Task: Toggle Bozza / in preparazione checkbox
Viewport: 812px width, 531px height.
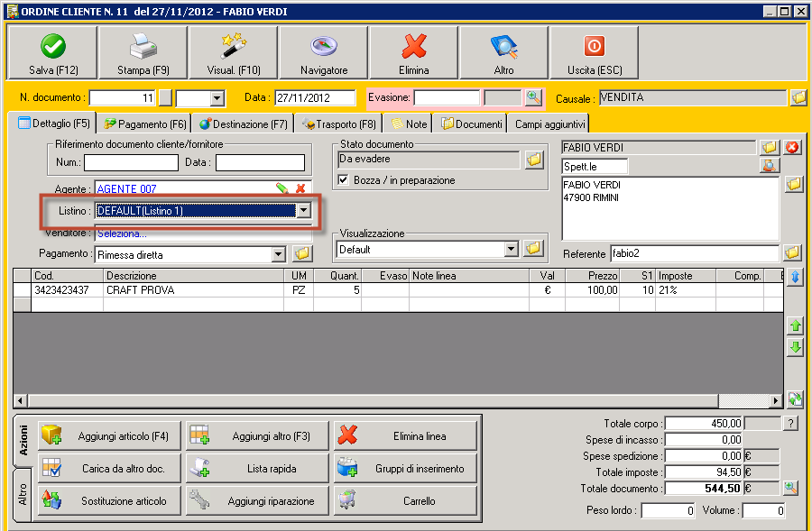Action: point(343,180)
